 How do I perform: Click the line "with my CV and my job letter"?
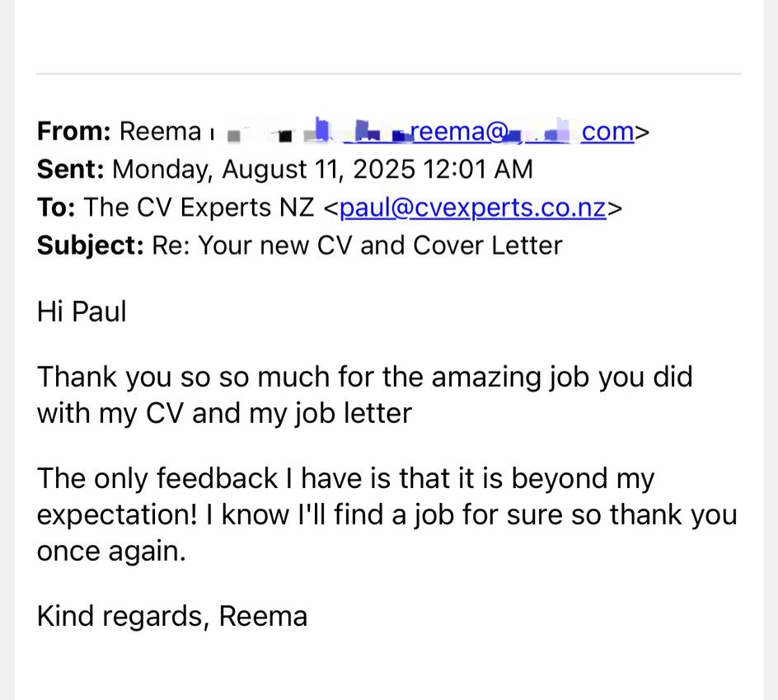click(224, 414)
